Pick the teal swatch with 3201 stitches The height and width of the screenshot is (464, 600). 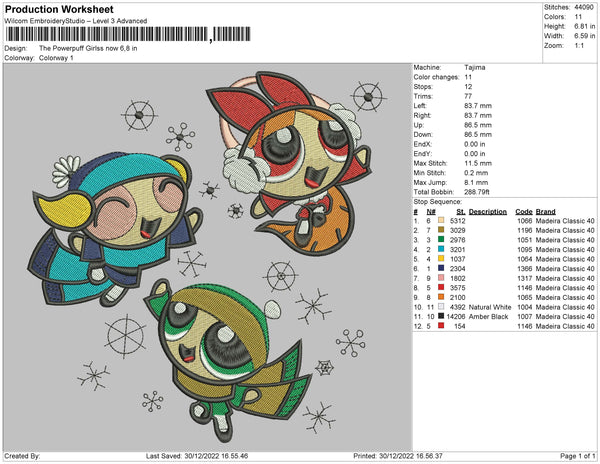[441, 249]
